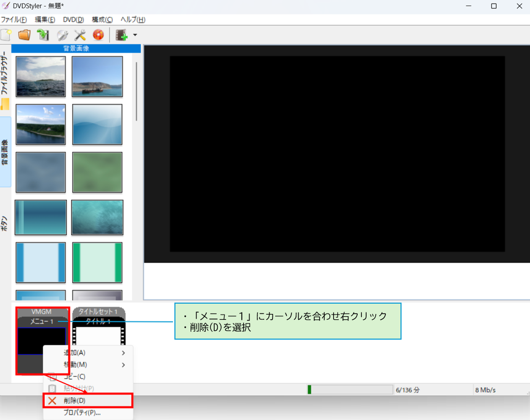
Task: Open settings via crossed tools icon
Action: pos(80,35)
